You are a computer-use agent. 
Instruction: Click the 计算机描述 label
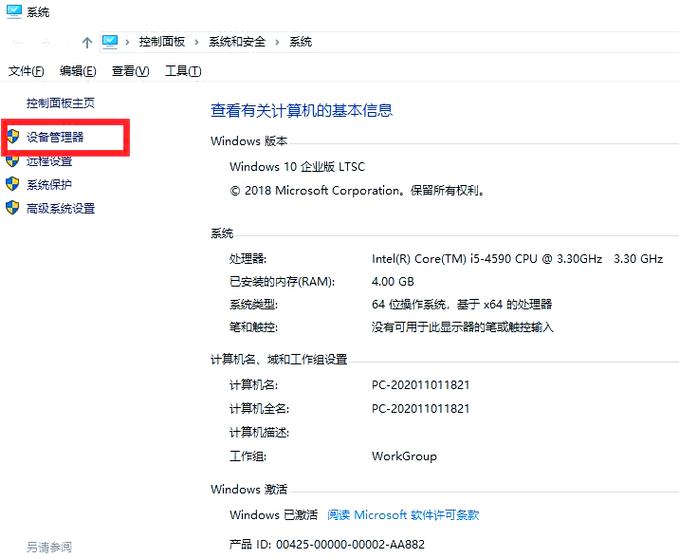(x=259, y=432)
